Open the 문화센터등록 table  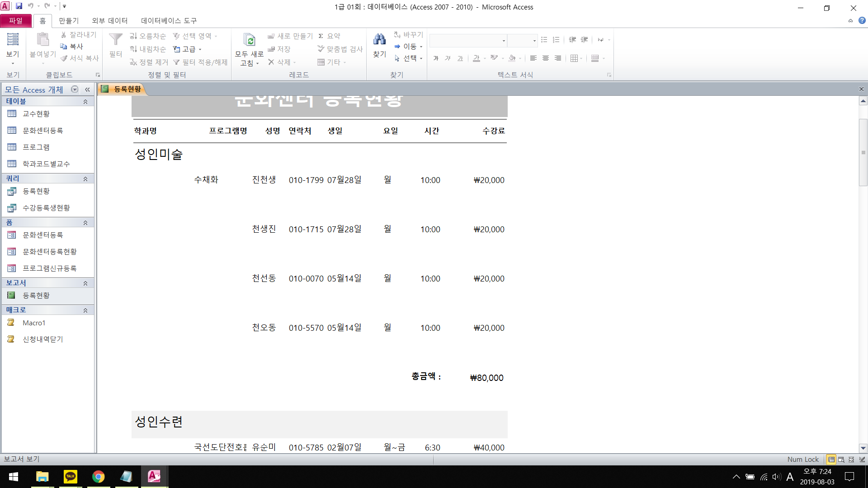pos(42,131)
